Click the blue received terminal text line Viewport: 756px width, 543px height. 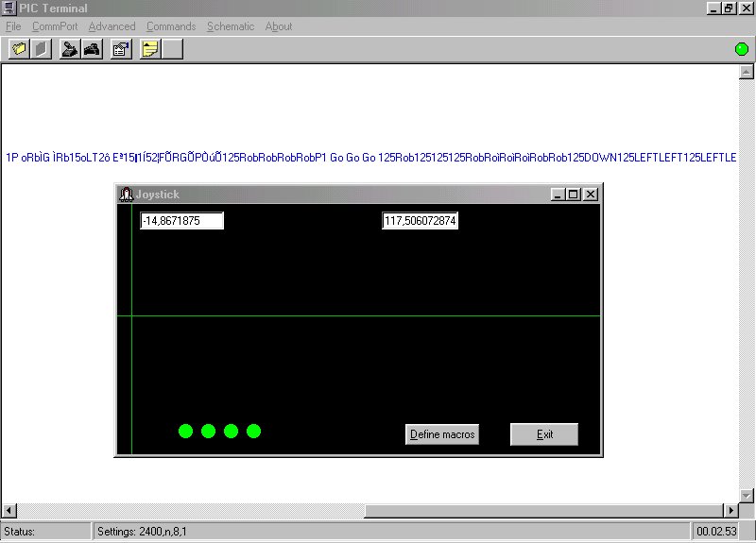coord(370,158)
